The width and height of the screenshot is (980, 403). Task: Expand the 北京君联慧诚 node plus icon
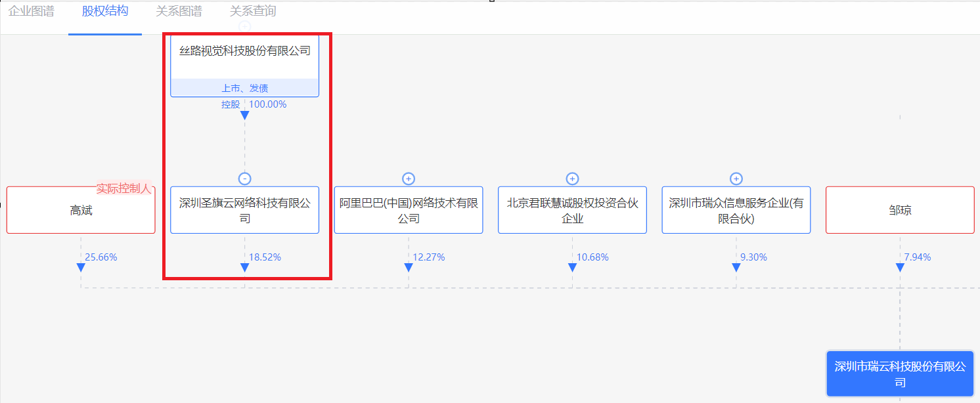tap(572, 178)
